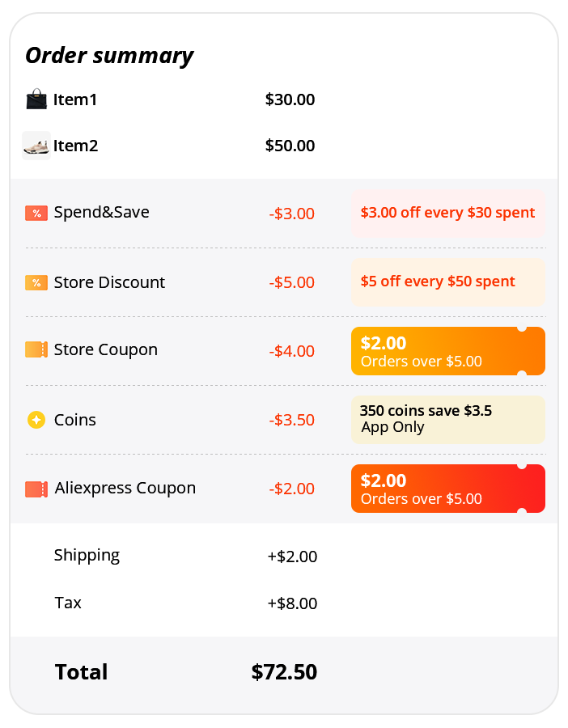
Task: Click the Store Discount label
Action: pyautogui.click(x=109, y=282)
